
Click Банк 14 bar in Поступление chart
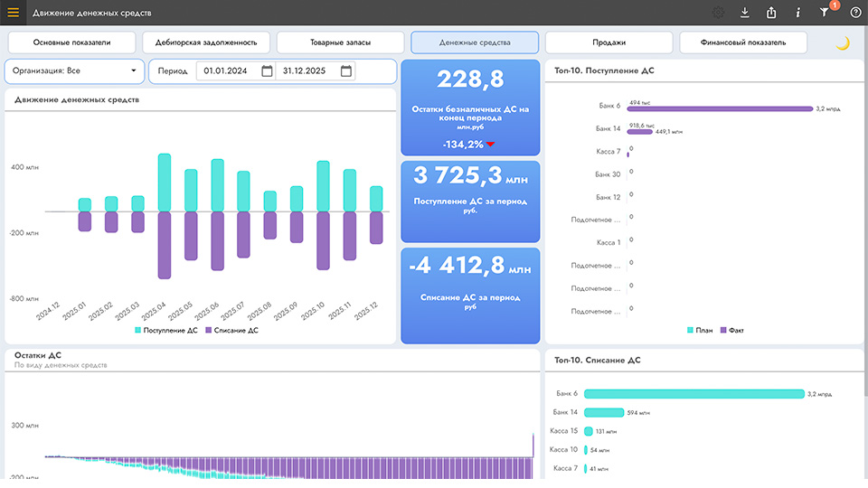pyautogui.click(x=640, y=132)
